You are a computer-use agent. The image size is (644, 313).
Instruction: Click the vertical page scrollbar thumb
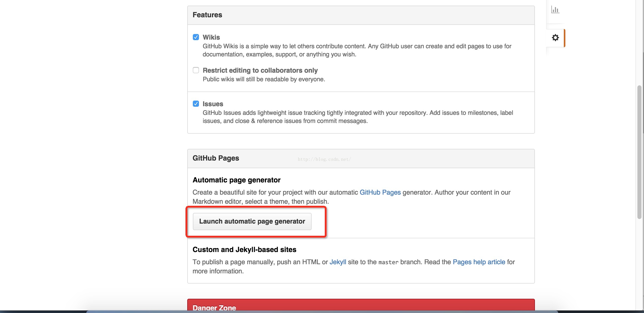pos(639,152)
